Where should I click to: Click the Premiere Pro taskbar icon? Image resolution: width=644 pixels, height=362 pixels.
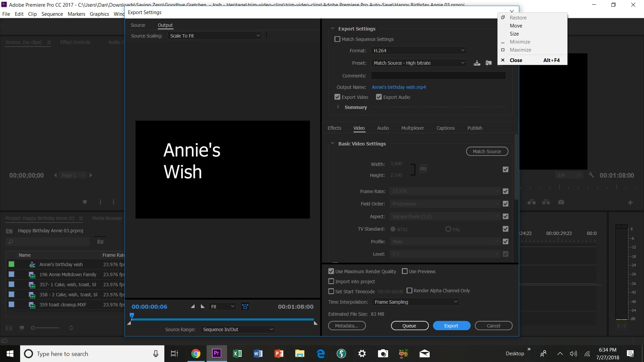point(216,354)
